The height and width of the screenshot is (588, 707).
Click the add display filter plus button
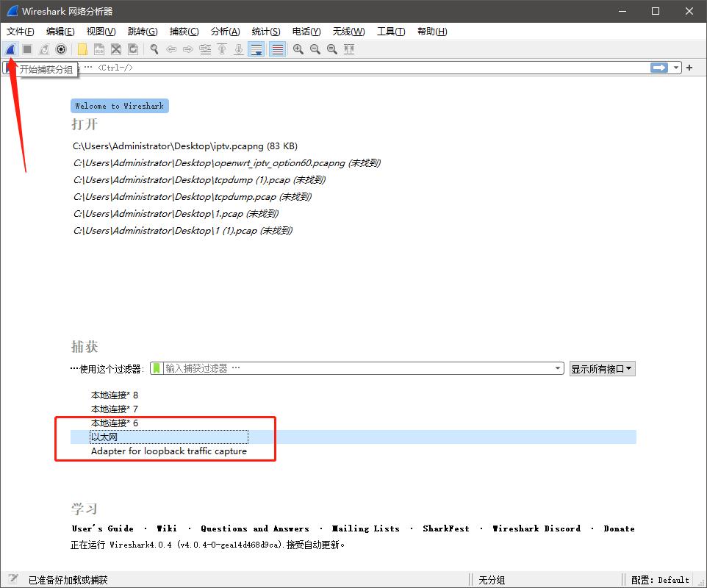click(689, 68)
